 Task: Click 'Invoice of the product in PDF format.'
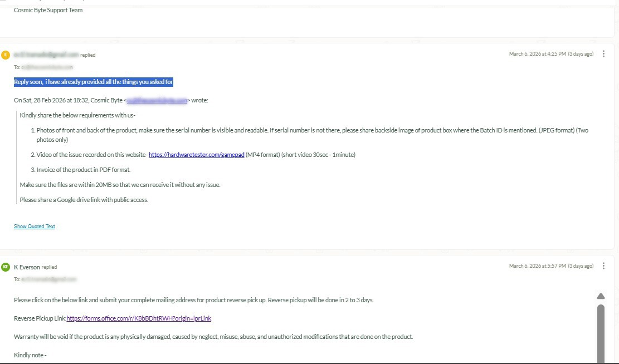84,170
